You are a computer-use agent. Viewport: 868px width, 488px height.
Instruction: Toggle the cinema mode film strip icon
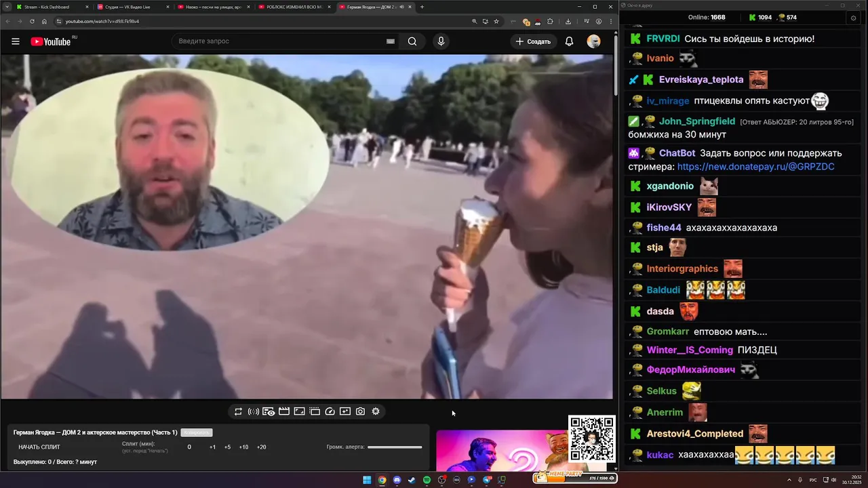tap(315, 411)
